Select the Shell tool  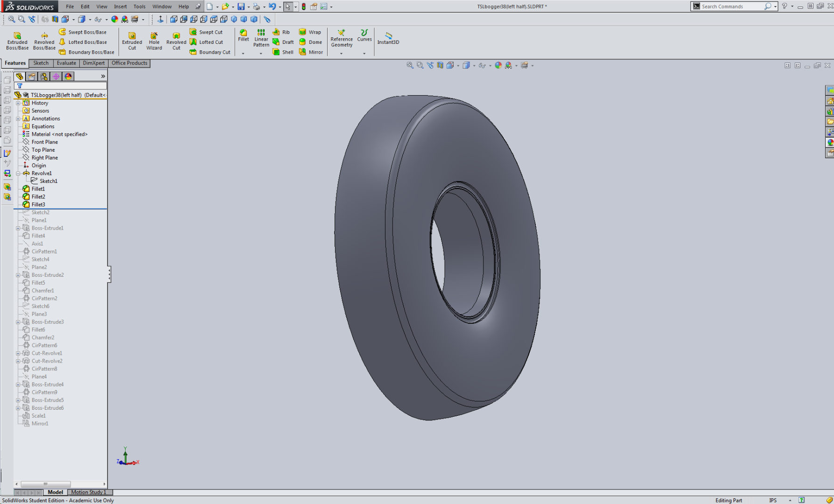pos(283,52)
